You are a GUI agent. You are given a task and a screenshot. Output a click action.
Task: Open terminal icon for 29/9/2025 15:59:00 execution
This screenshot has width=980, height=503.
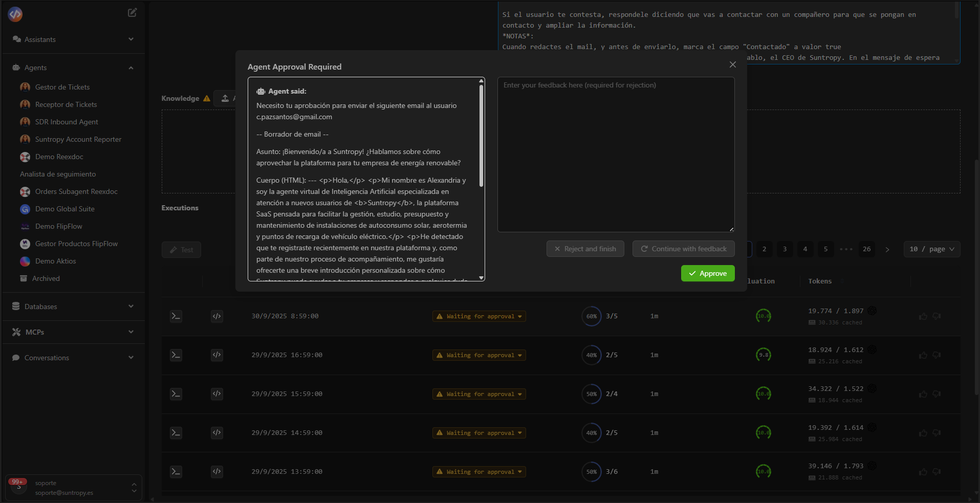[176, 394]
